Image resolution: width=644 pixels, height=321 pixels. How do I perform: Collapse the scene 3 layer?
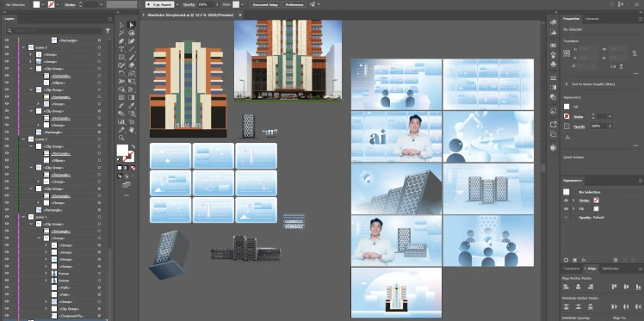[x=23, y=47]
